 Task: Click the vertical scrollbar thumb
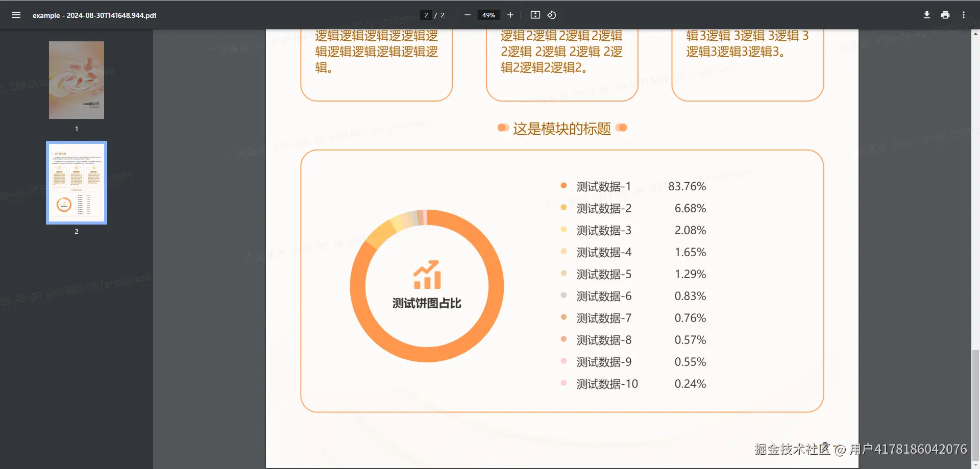click(x=975, y=405)
